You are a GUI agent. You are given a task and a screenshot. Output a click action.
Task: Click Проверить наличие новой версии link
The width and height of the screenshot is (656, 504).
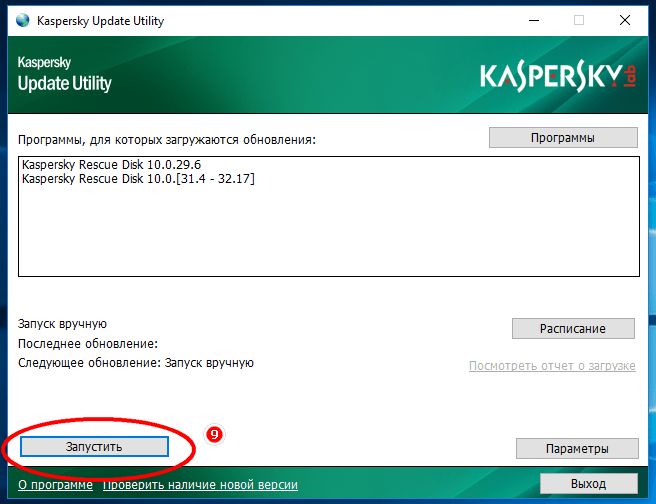200,485
